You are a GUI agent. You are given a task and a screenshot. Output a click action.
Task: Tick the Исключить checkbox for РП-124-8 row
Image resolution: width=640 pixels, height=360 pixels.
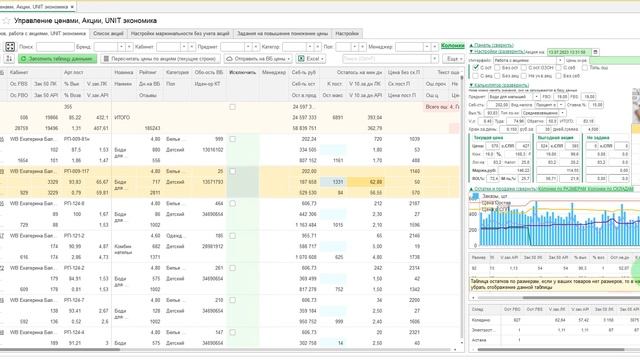232,203
